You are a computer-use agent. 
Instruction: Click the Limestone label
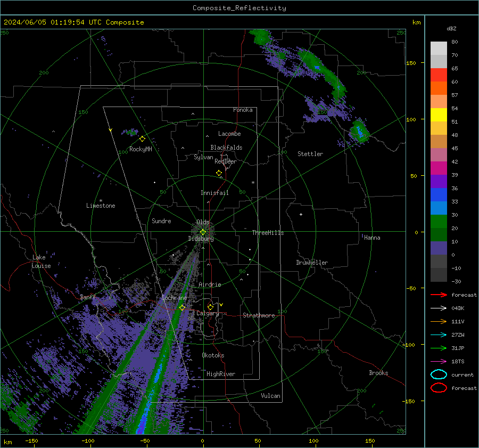tap(101, 206)
